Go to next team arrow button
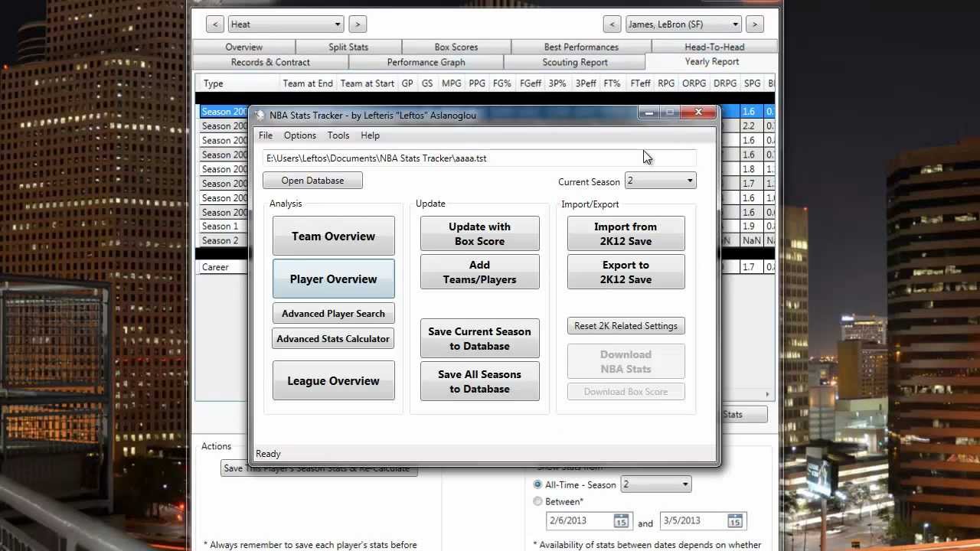 [x=358, y=24]
